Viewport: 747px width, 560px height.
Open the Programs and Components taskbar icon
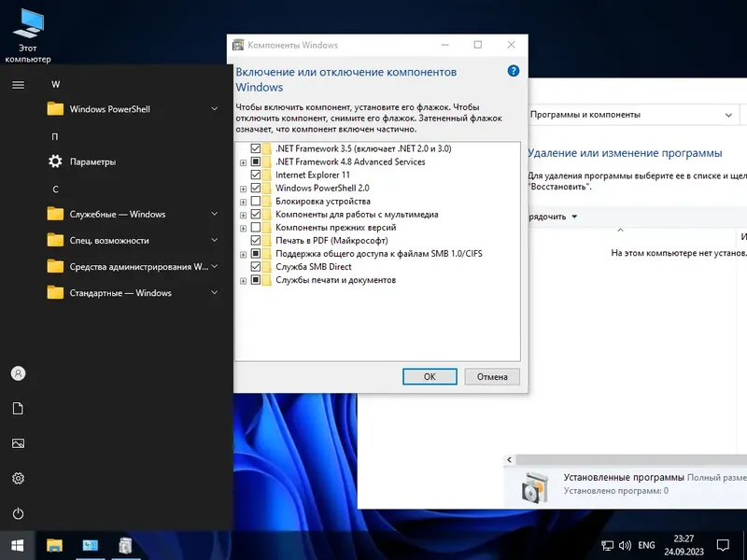tap(126, 545)
